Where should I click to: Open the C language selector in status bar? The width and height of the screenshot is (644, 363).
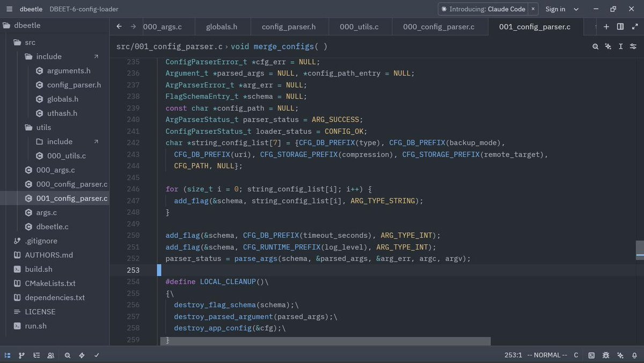click(x=576, y=355)
